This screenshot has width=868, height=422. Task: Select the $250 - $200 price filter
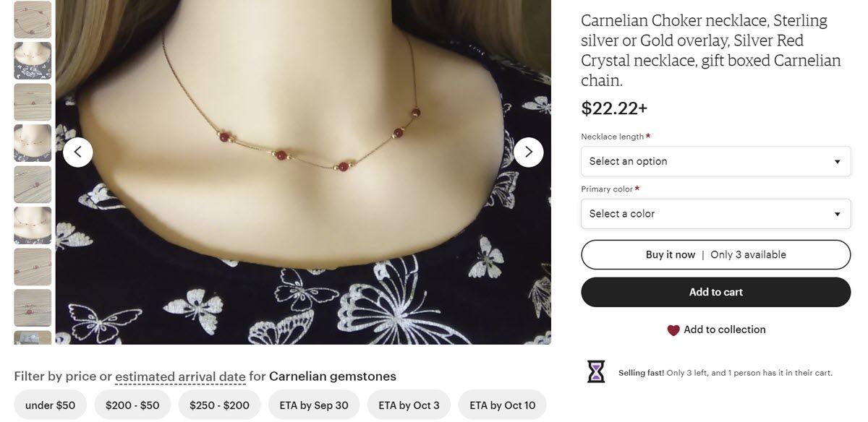pyautogui.click(x=219, y=405)
